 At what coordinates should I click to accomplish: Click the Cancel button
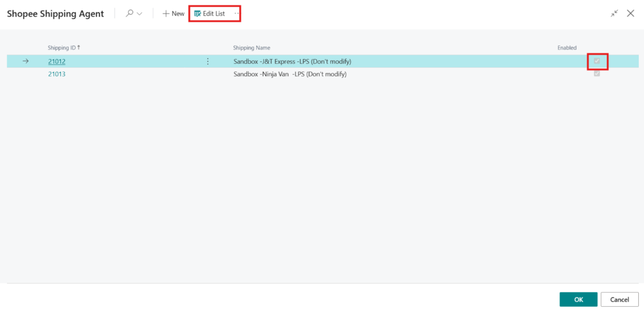[x=619, y=300]
